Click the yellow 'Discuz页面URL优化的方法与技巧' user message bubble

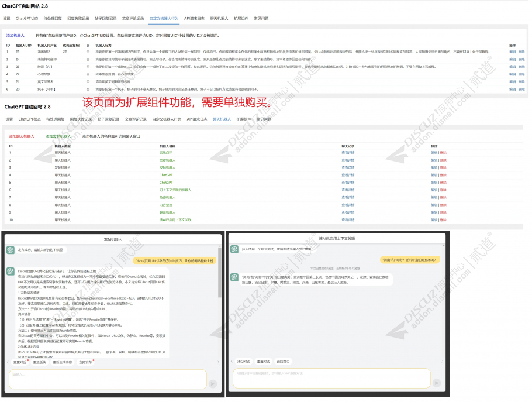tap(174, 261)
